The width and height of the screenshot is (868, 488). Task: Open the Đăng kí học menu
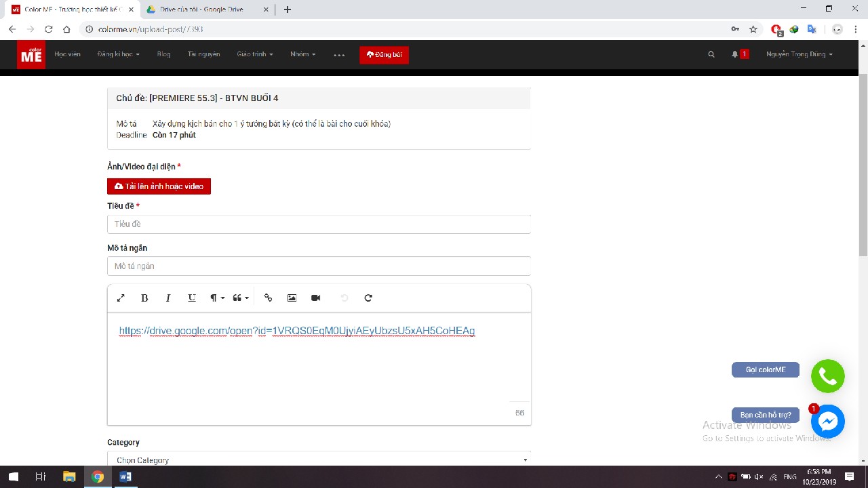coord(119,54)
